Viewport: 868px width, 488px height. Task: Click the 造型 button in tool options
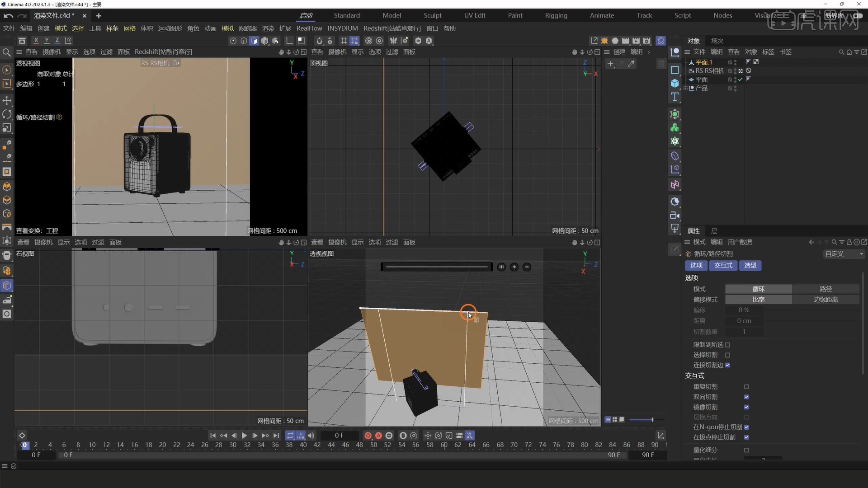coord(750,266)
